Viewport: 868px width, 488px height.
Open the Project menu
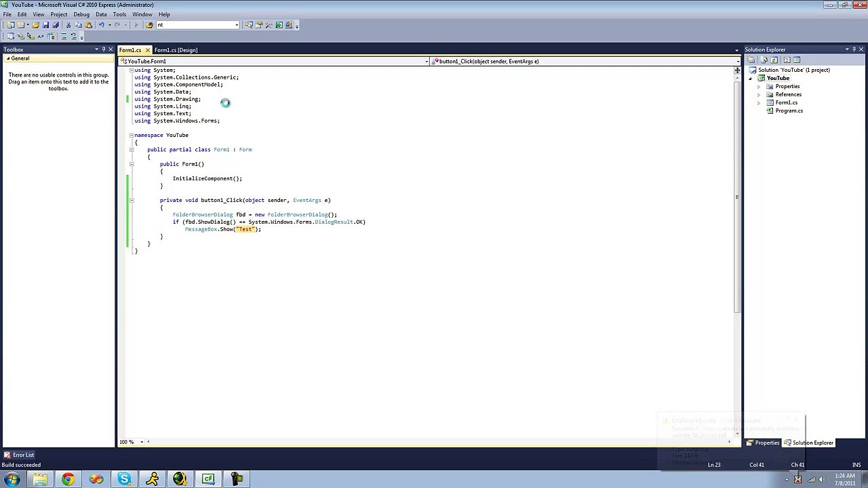[59, 14]
